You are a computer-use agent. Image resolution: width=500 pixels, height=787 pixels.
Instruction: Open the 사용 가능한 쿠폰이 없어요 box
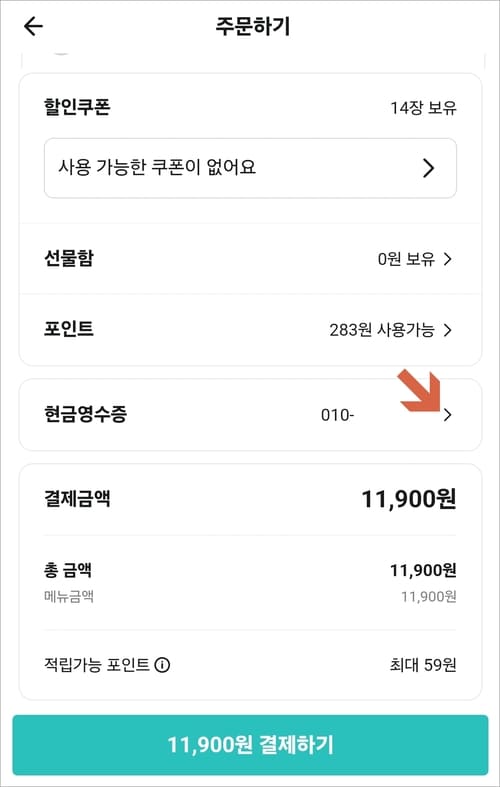coord(250,168)
